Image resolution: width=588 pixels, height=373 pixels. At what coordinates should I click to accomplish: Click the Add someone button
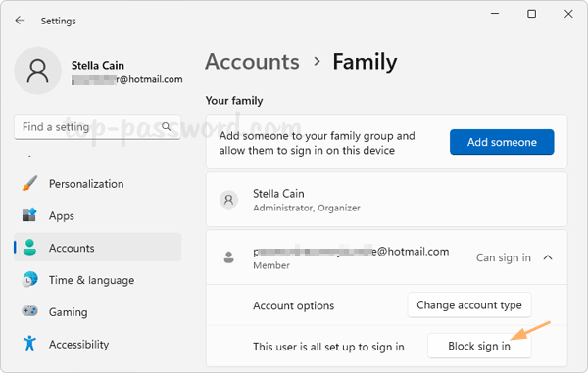point(502,142)
